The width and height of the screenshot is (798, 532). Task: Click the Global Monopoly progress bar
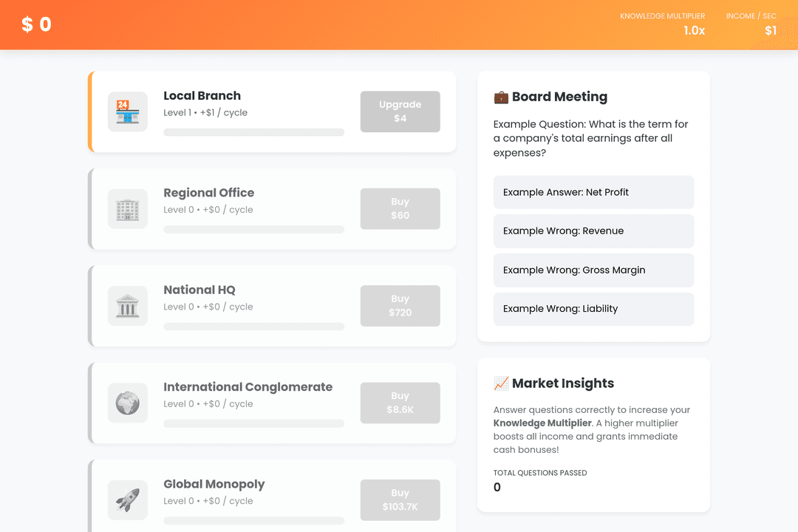click(254, 521)
